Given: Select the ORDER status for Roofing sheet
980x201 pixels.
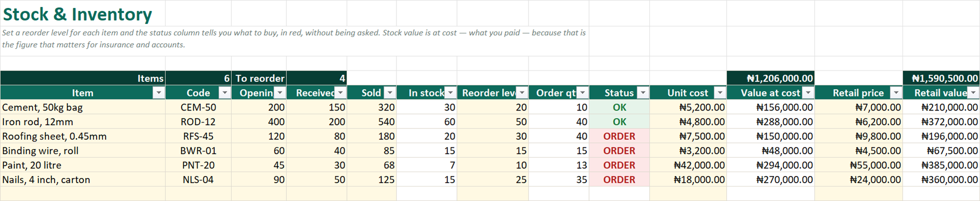Looking at the screenshot, I should pyautogui.click(x=619, y=136).
